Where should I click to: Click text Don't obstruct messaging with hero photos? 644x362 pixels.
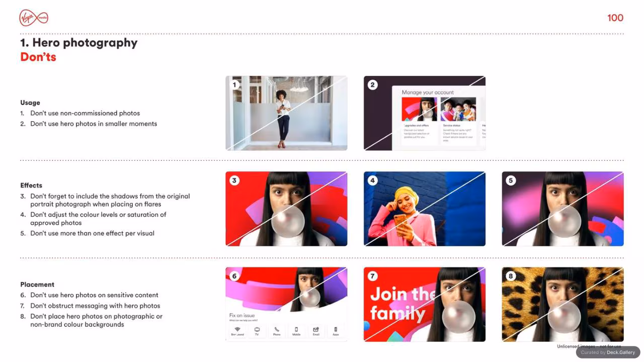(x=95, y=306)
